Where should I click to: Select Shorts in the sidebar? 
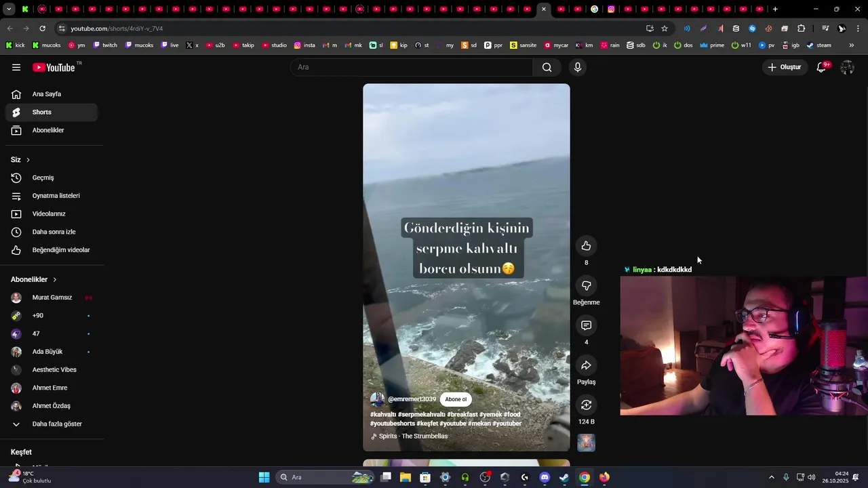[52, 112]
